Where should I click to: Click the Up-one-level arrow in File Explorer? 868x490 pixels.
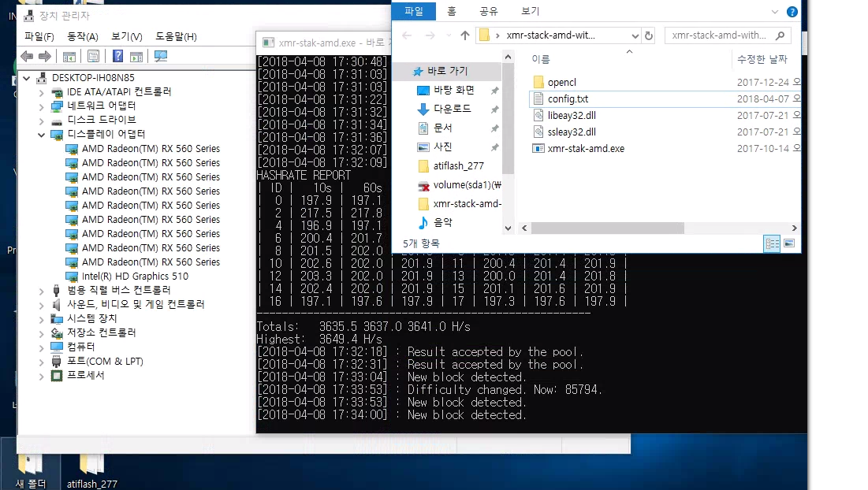point(465,35)
